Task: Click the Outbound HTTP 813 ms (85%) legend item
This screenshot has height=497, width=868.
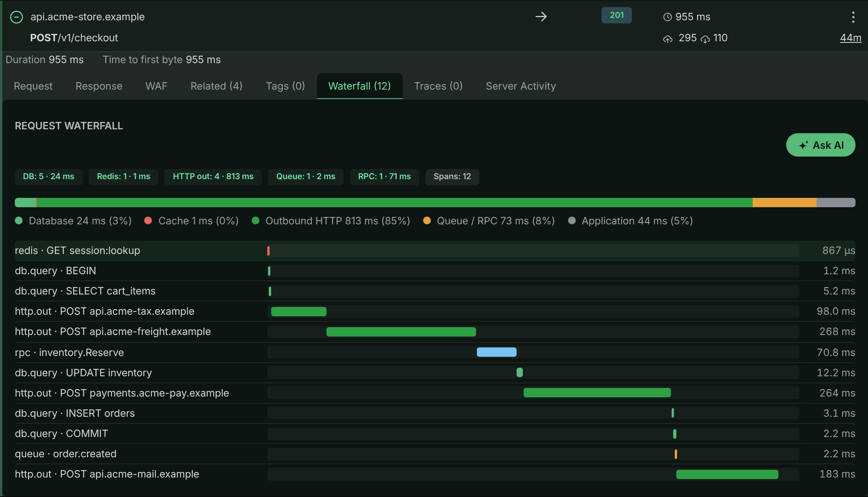Action: [x=331, y=221]
